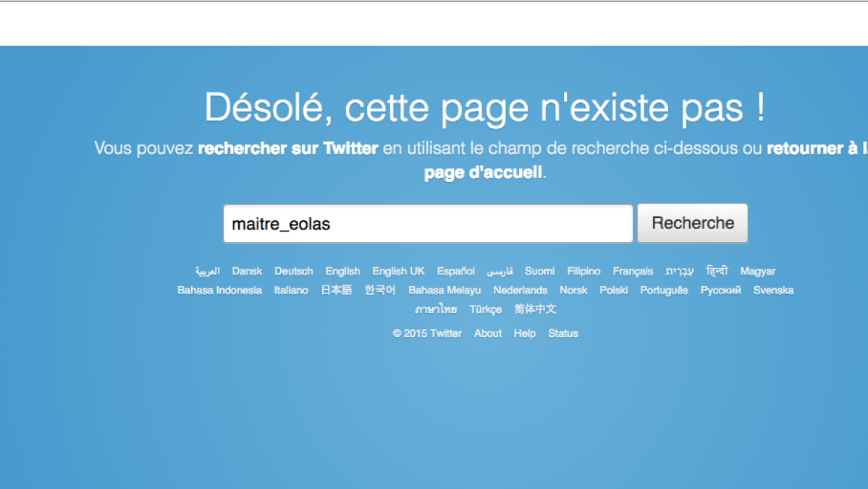868x489 pixels.
Task: Choose Simplified Chinese (简体中文) language
Action: point(535,309)
